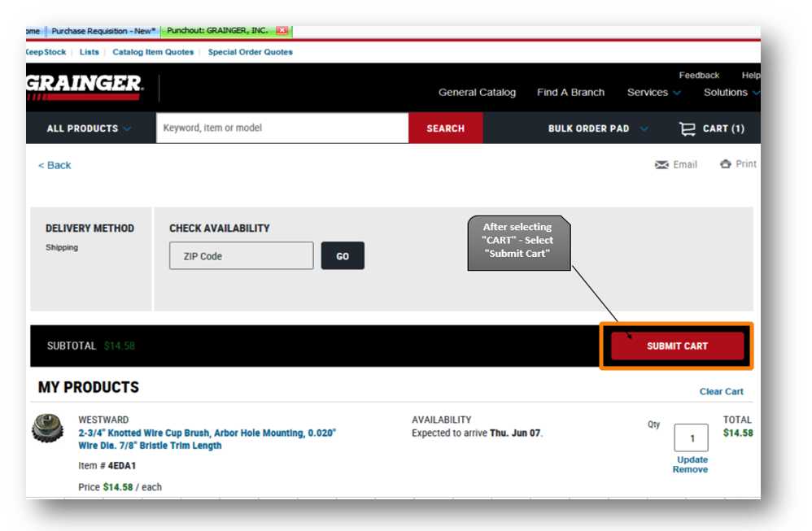The height and width of the screenshot is (531, 812).
Task: Open Catalog Item Quotes
Action: (x=153, y=52)
